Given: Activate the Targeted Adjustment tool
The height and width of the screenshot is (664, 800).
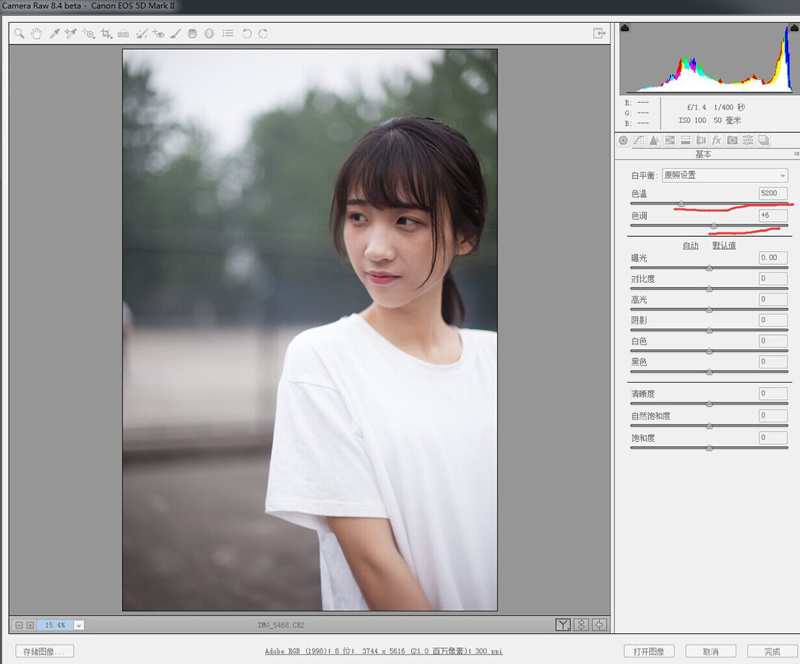Looking at the screenshot, I should 88,34.
